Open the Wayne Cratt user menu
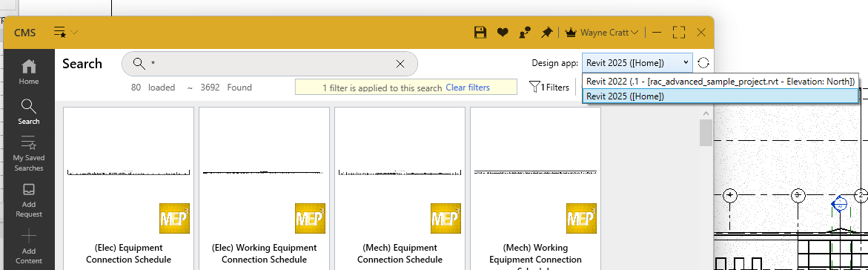The width and height of the screenshot is (868, 270). click(x=609, y=33)
